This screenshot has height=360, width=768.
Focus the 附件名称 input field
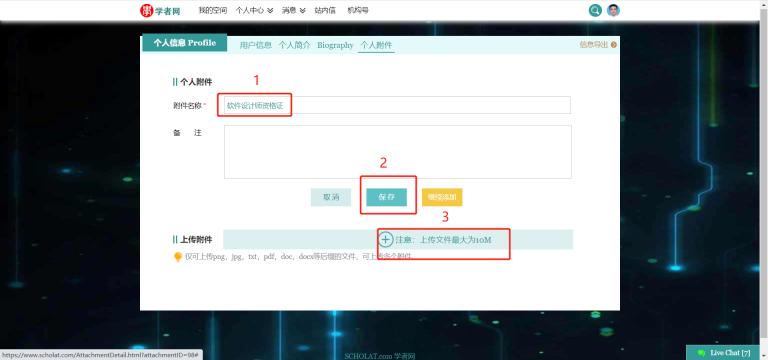coord(397,105)
